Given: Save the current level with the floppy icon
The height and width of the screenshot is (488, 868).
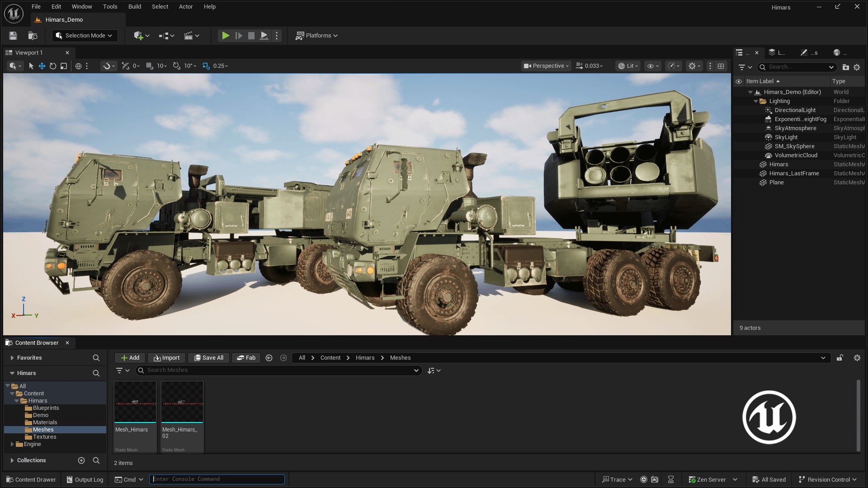Looking at the screenshot, I should coord(13,36).
